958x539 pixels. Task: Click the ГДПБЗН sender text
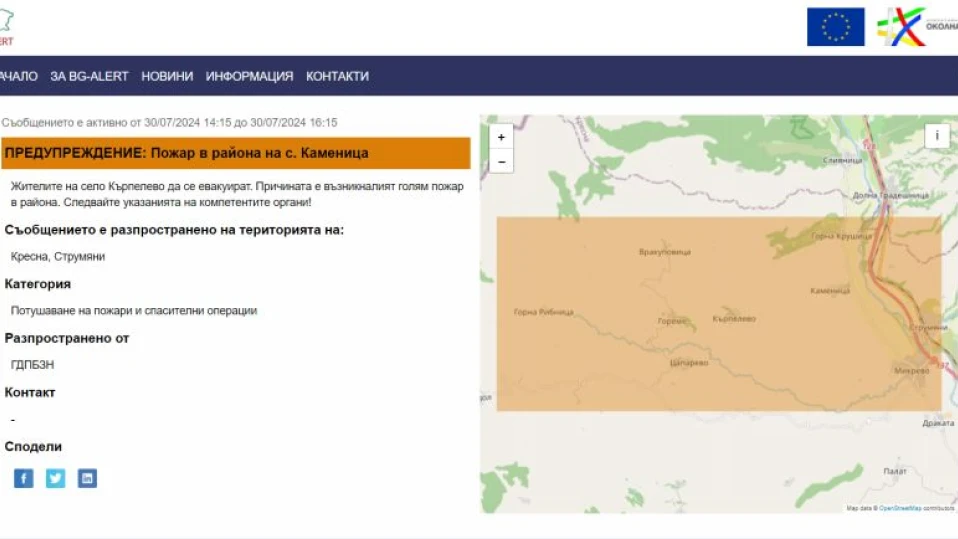[32, 365]
